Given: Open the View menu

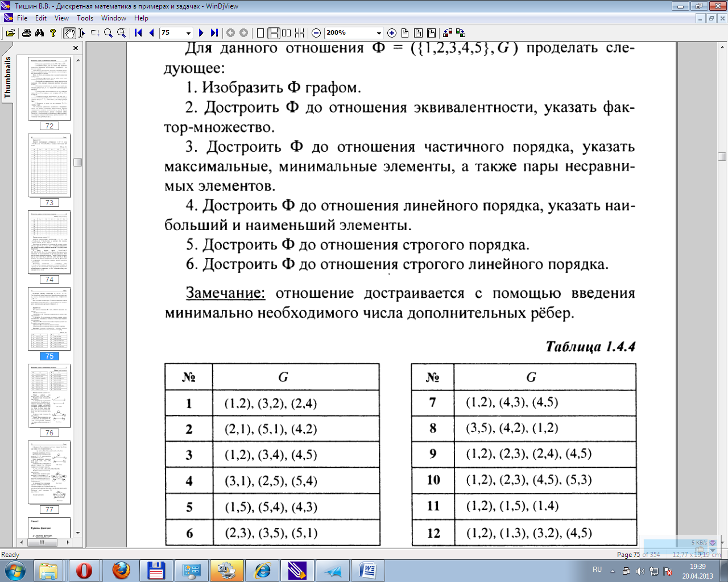Looking at the screenshot, I should tap(61, 18).
